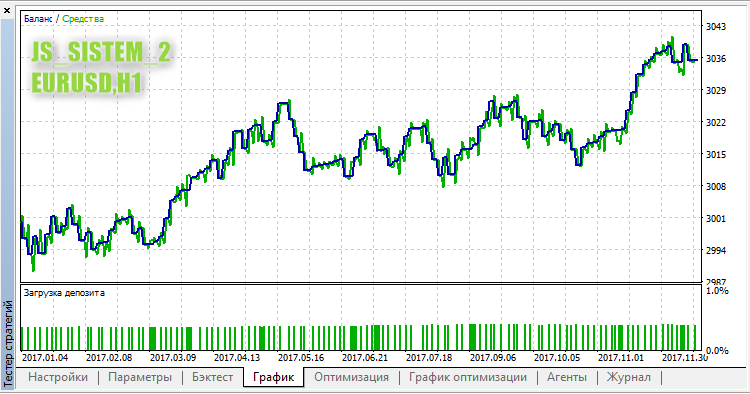The image size is (750, 394).
Task: Click the 2017.06.21 date label
Action: coord(365,358)
